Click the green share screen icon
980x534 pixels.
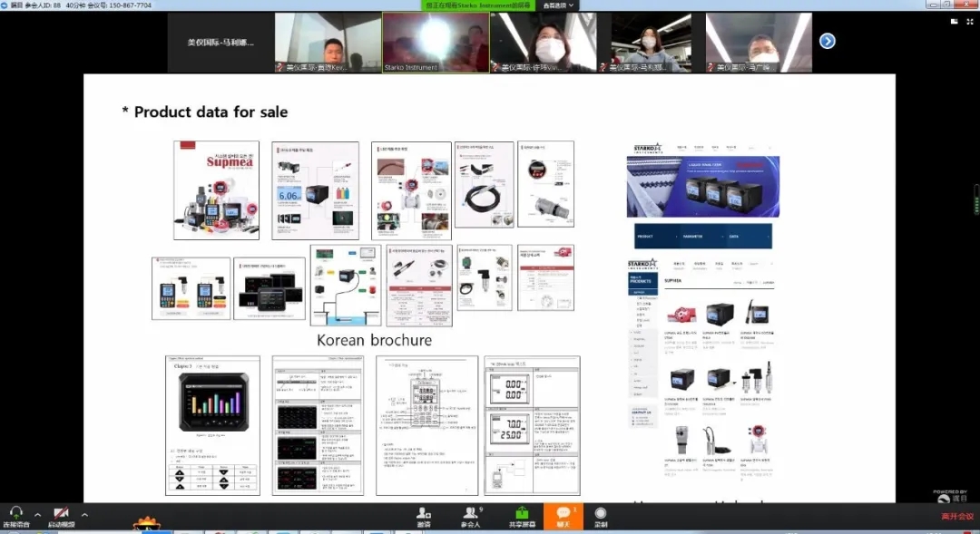coord(522,516)
